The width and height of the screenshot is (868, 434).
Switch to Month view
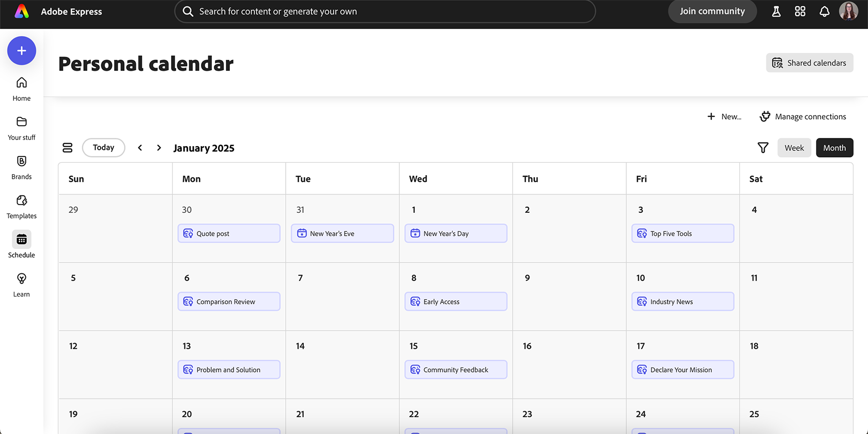834,148
